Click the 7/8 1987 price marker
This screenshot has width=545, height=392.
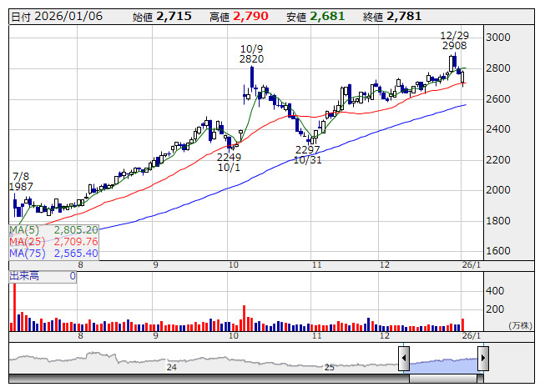pos(21,182)
